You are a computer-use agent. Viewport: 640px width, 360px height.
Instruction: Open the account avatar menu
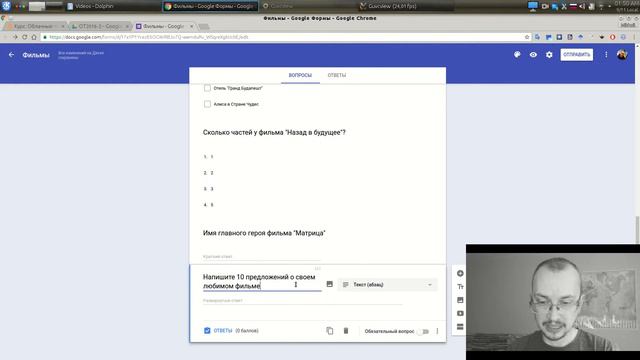622,55
